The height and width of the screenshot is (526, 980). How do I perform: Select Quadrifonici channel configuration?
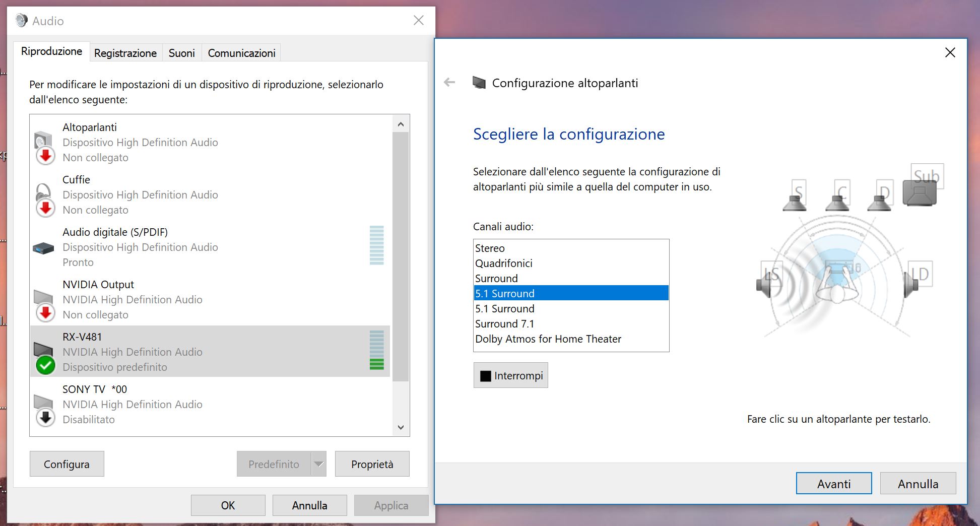pos(571,263)
